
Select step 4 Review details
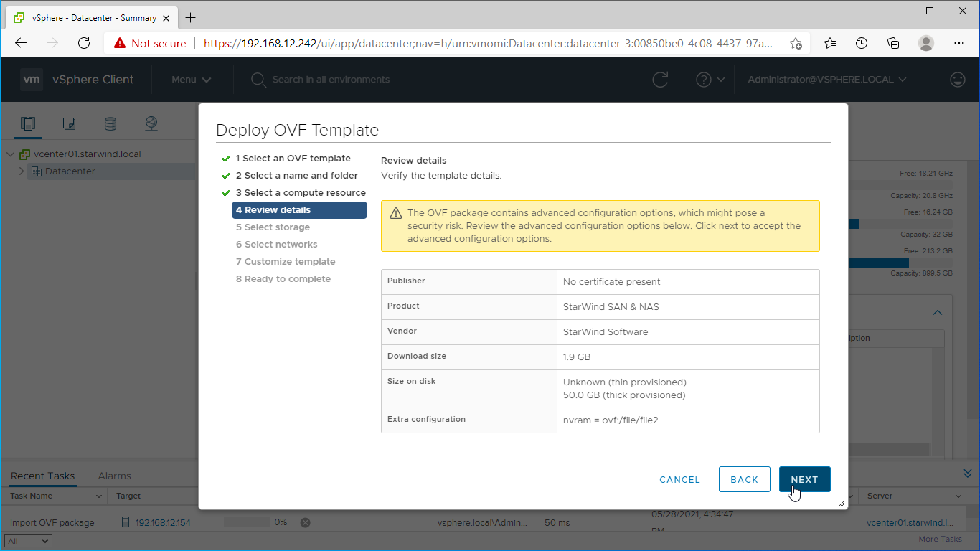click(x=299, y=209)
